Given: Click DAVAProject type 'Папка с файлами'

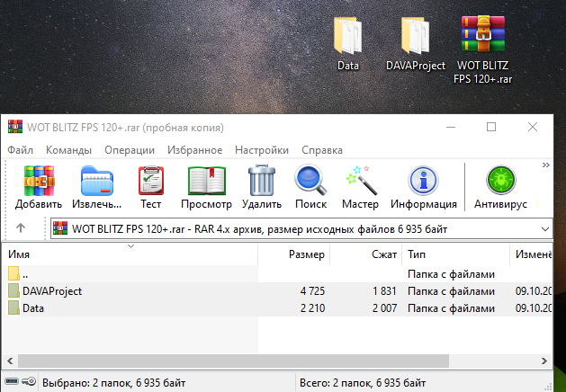Looking at the screenshot, I should pos(451,291).
